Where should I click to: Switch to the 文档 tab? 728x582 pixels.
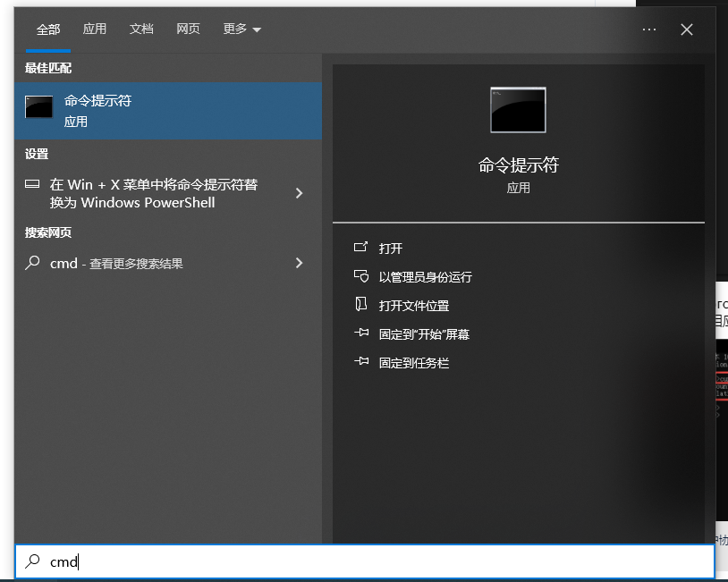click(x=141, y=30)
